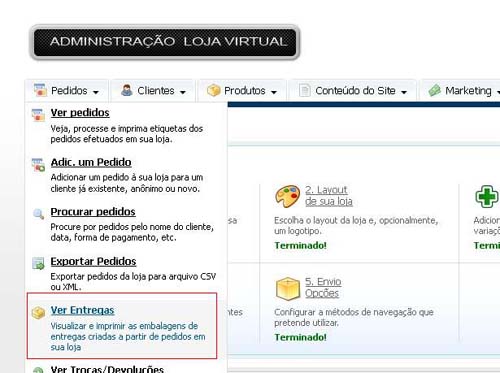
Task: Click the Marketing money icon
Action: [434, 90]
